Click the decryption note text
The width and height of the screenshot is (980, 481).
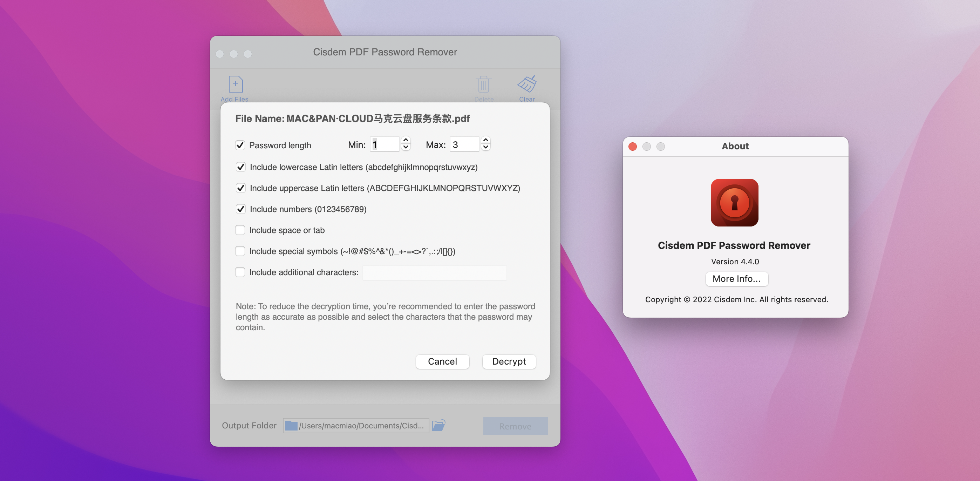click(386, 317)
